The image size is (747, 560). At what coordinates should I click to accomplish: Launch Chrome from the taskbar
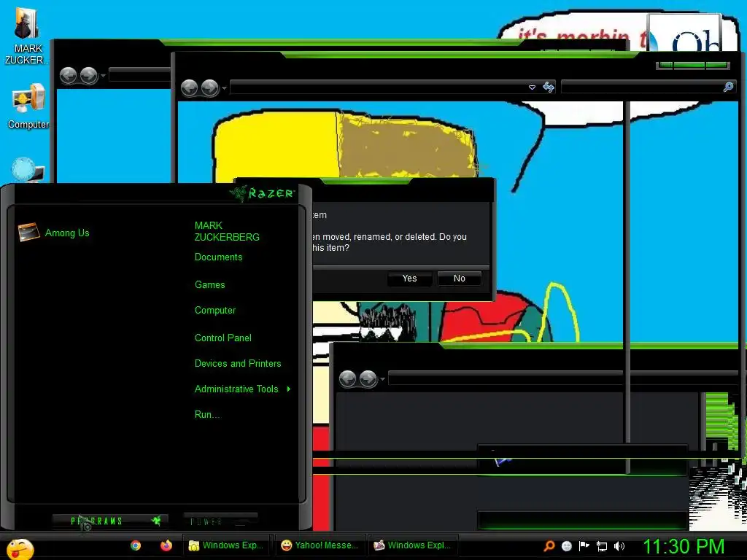(x=136, y=545)
